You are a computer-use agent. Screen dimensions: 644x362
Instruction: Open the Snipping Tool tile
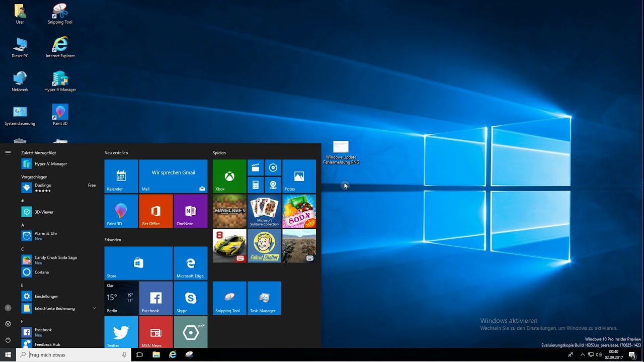(x=229, y=298)
